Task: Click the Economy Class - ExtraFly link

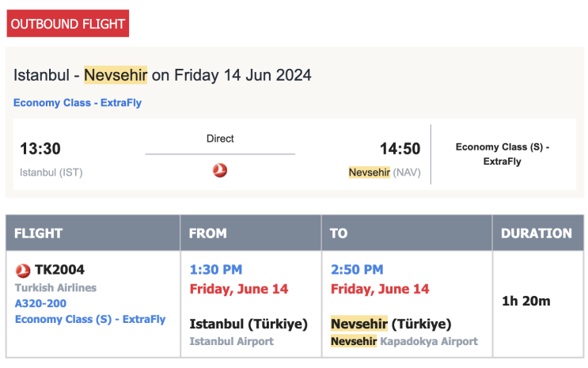Action: 78,103
